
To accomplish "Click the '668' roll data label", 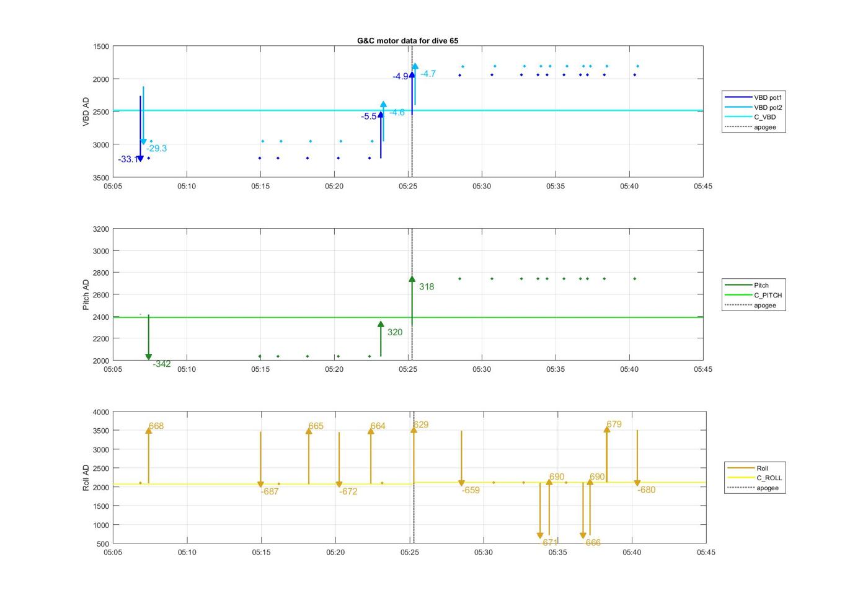I will pos(156,426).
